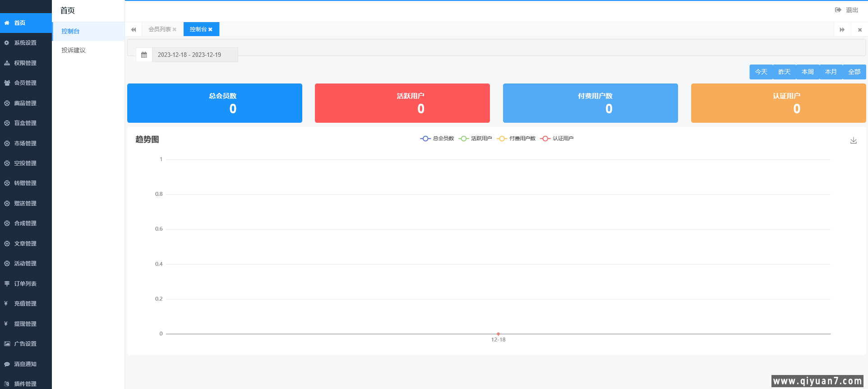Filter statistics by 今天
Screen dimensions: 868x389
point(761,72)
